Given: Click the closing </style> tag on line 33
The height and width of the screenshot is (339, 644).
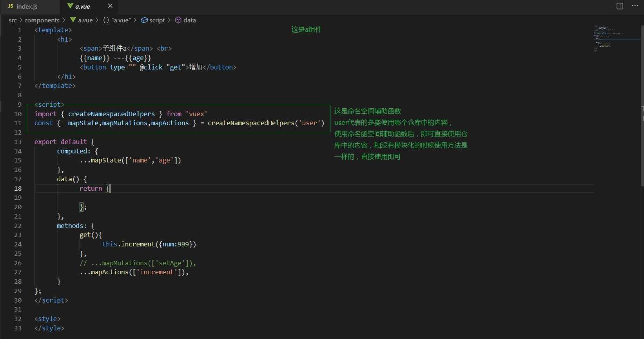Looking at the screenshot, I should [49, 328].
